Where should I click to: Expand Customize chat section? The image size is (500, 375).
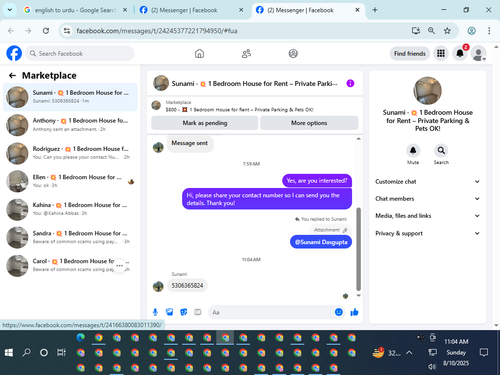tap(428, 182)
